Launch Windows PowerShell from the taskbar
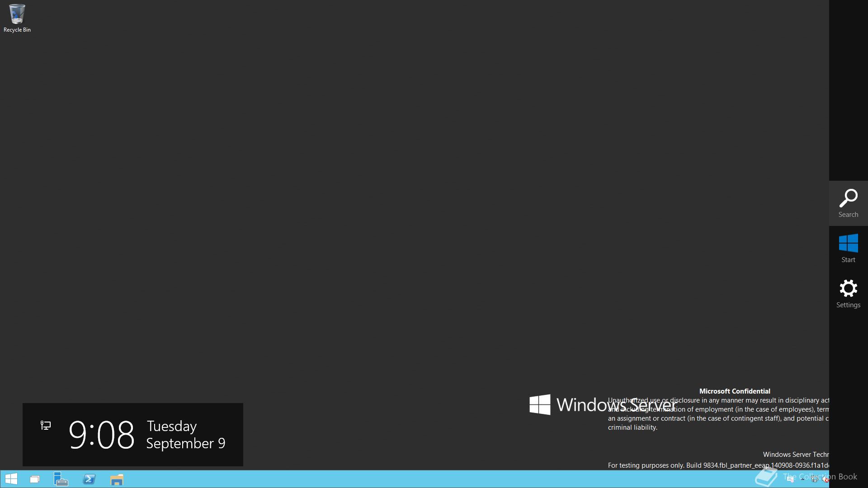Screen dimensions: 868x488 click(x=89, y=479)
